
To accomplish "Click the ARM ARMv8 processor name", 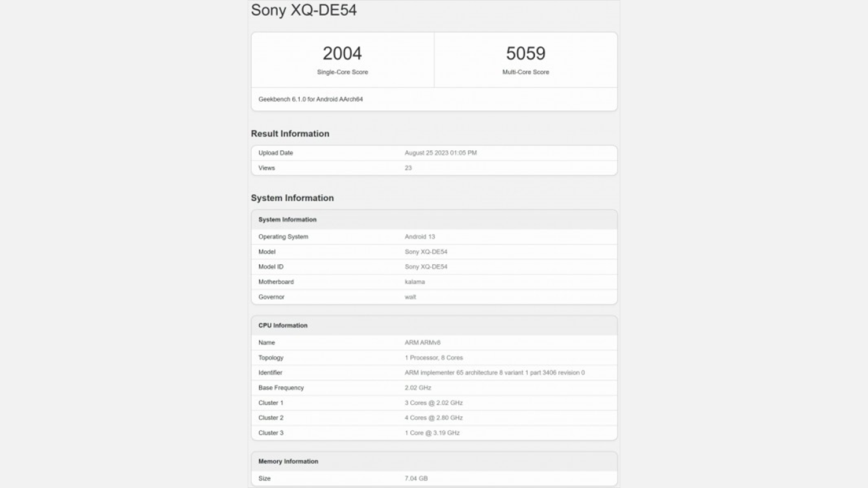I will [x=422, y=343].
